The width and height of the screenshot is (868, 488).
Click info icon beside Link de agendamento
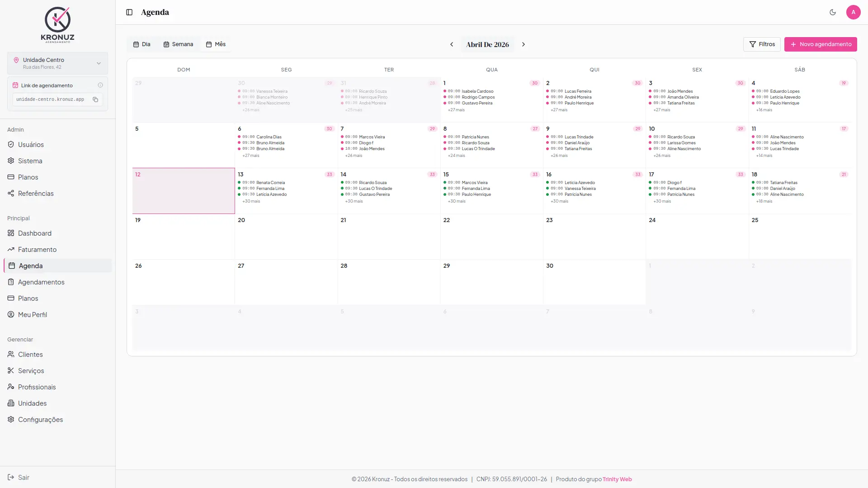pyautogui.click(x=100, y=85)
